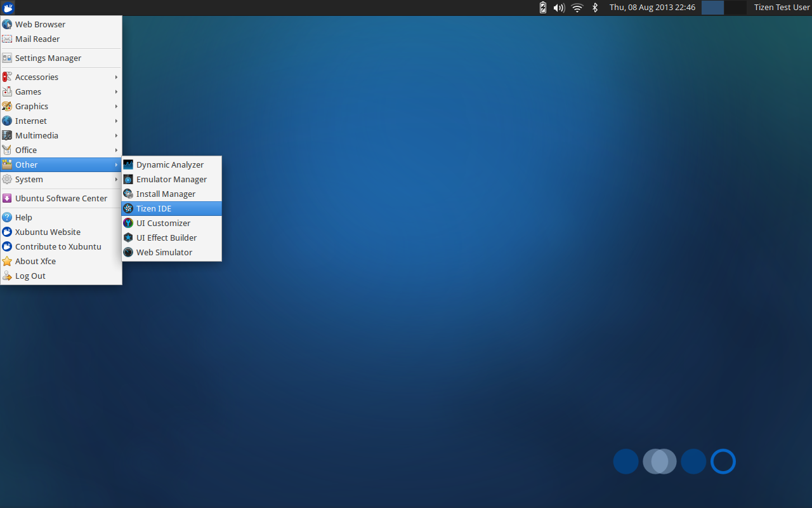Open the clock showing Thu, 08 Aug 2013

652,8
